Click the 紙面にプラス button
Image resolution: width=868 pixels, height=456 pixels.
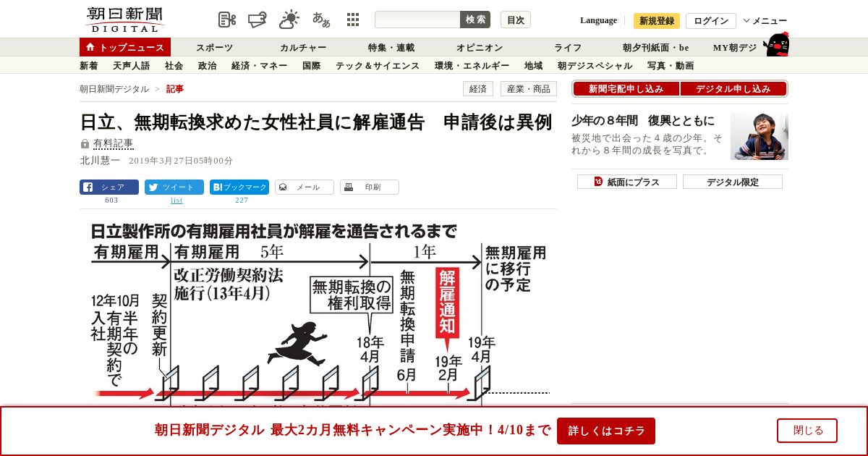(x=627, y=182)
